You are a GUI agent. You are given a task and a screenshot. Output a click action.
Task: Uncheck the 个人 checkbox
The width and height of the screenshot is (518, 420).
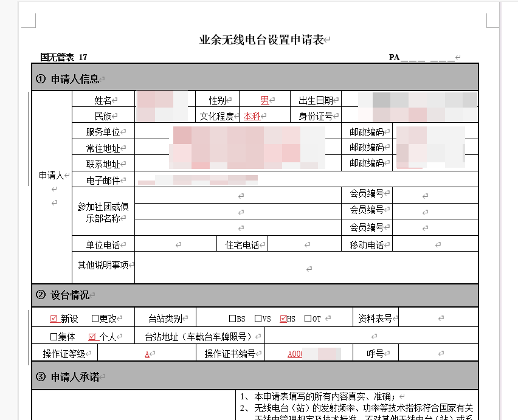[92, 337]
